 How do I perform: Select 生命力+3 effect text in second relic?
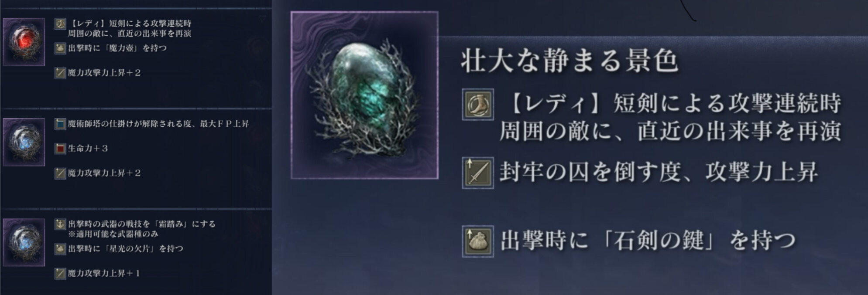point(88,149)
